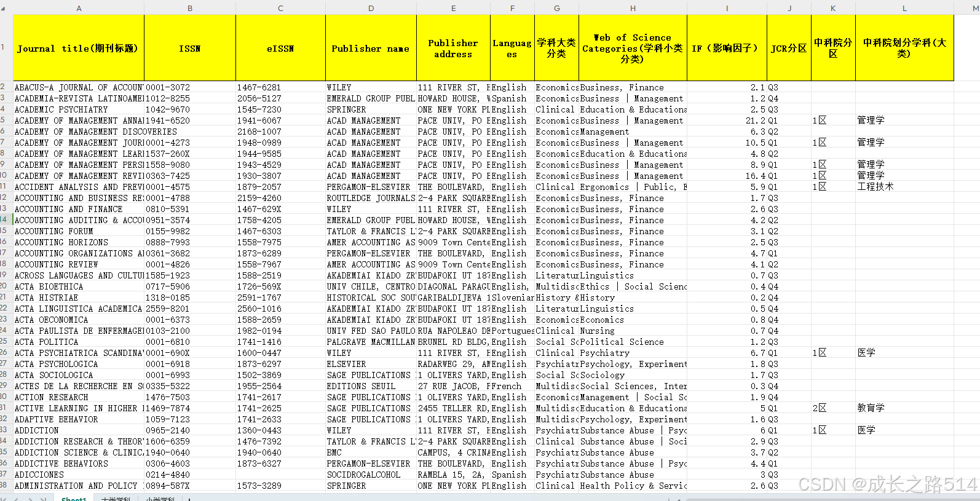
Task: Select the publisher cell ELSEVIER
Action: (371, 364)
